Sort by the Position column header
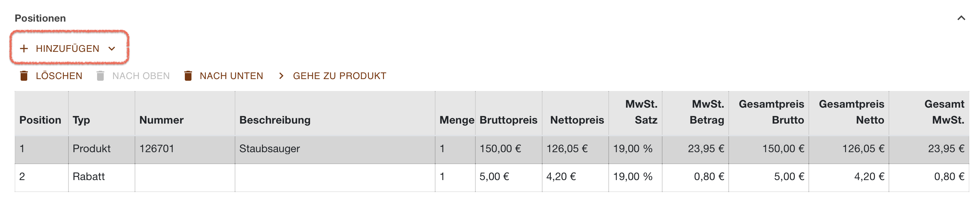The image size is (980, 202). pos(40,120)
